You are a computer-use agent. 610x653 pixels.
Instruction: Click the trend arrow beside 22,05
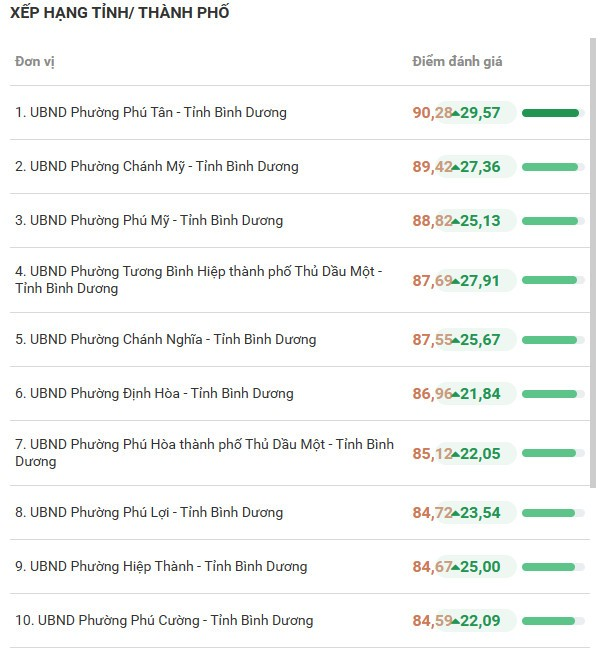(456, 454)
